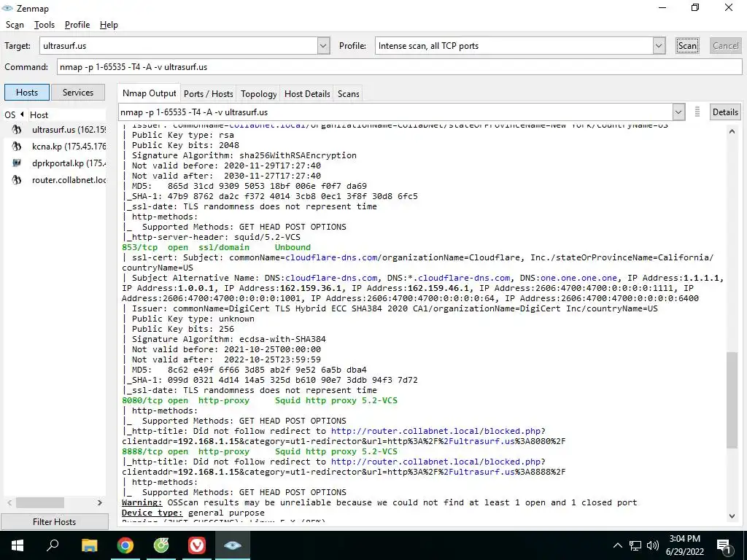Switch to the Host Details tab

307,94
